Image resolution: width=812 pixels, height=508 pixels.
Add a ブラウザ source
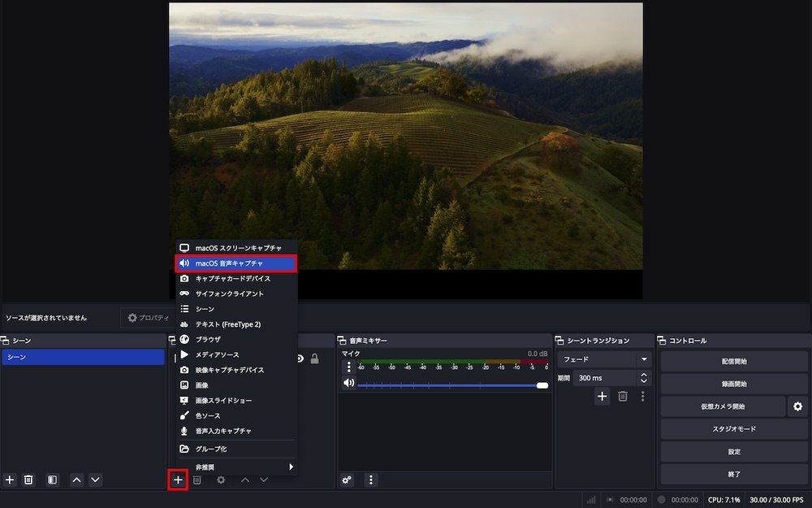[236, 340]
